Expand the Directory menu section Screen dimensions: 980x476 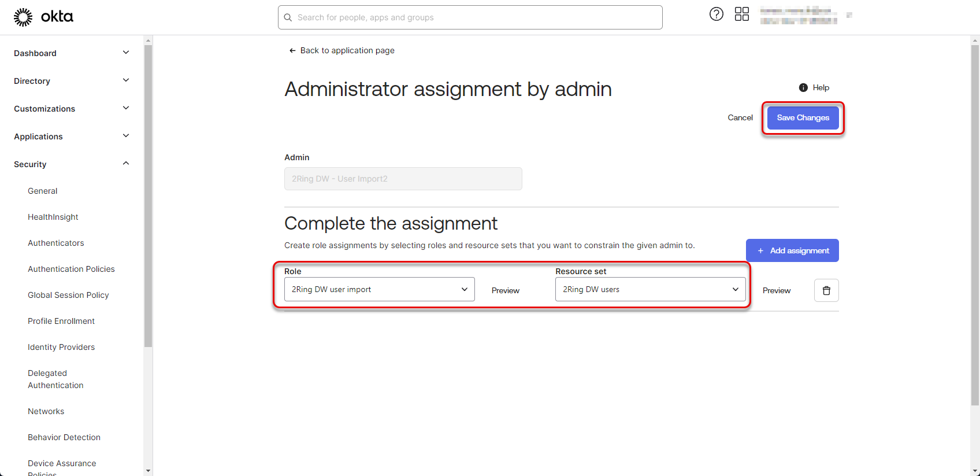[126, 80]
